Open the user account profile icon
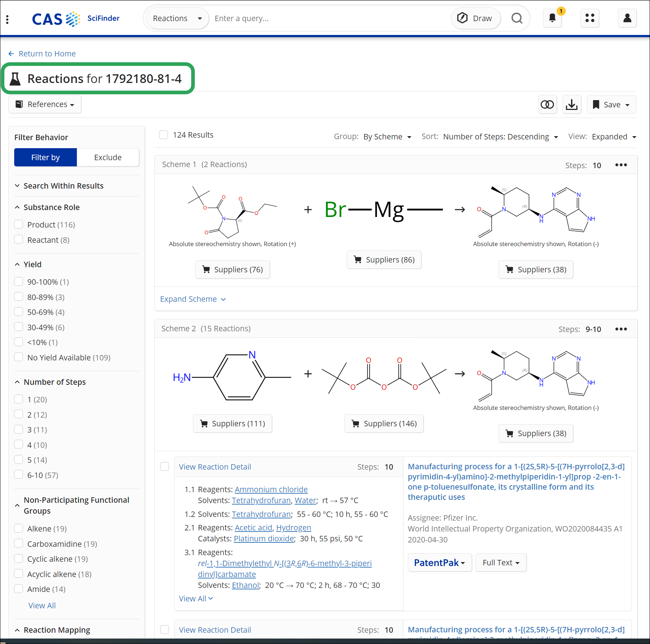Image resolution: width=650 pixels, height=644 pixels. point(627,18)
